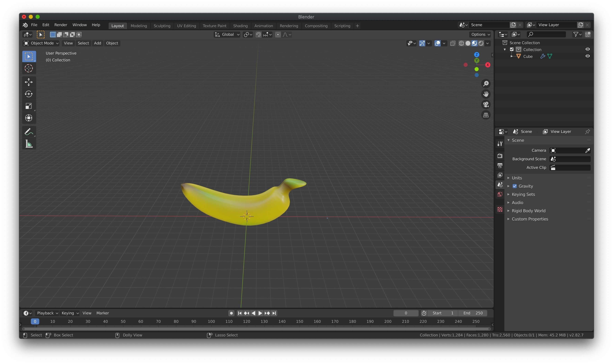The height and width of the screenshot is (364, 613).
Task: Click the new collection icon in outliner
Action: 588,34
